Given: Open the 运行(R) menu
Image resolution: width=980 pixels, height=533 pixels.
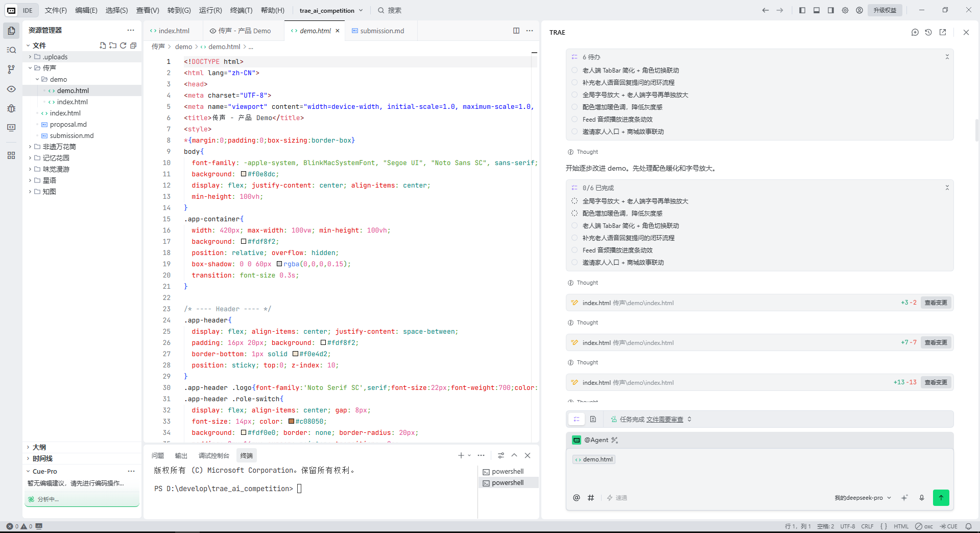Looking at the screenshot, I should click(210, 10).
